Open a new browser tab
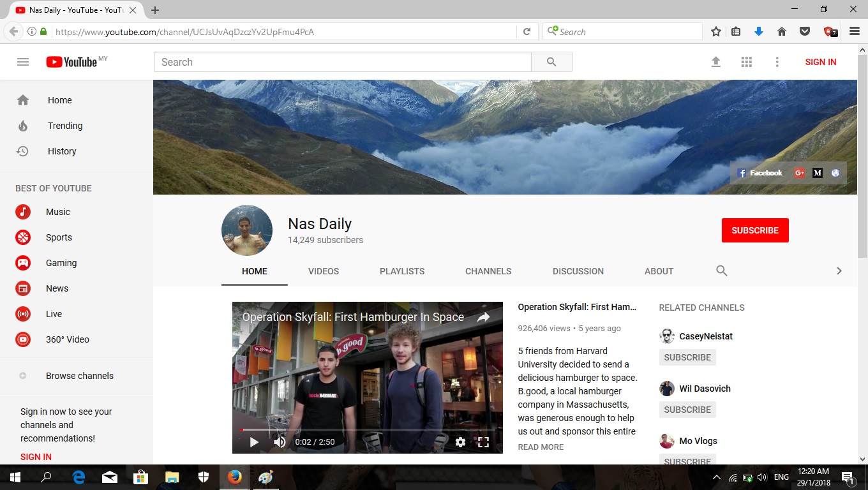868x490 pixels. click(x=155, y=10)
